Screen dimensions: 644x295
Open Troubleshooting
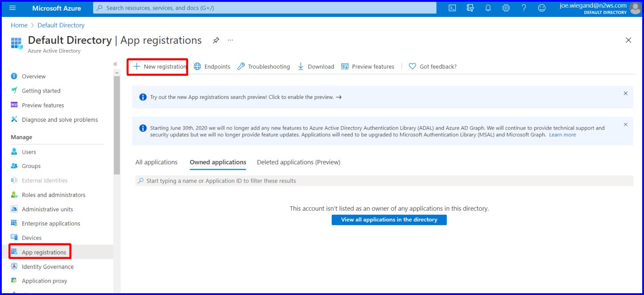[x=264, y=66]
